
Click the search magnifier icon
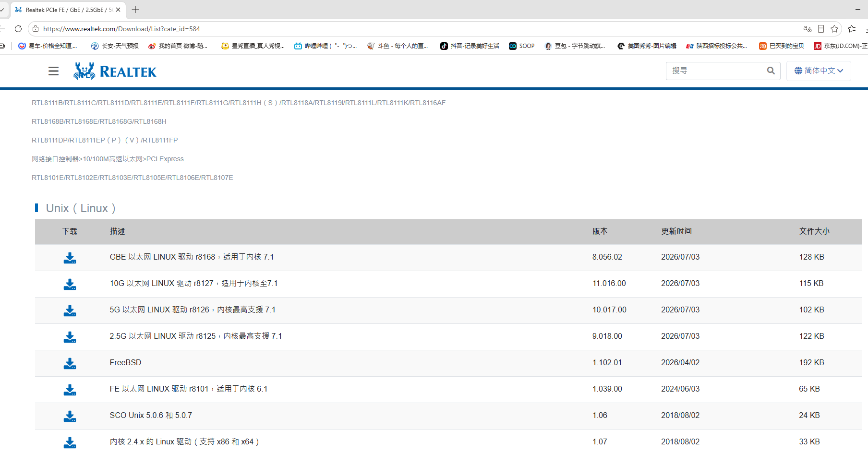point(771,71)
